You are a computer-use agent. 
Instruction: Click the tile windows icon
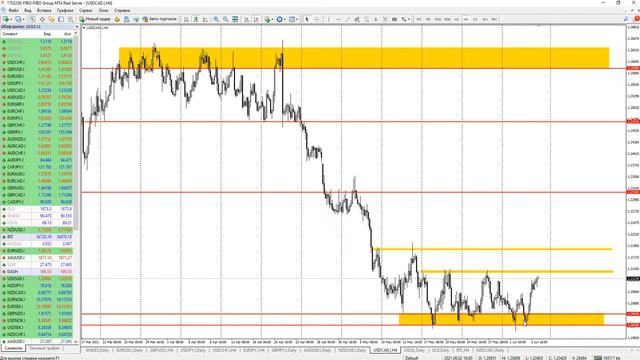point(235,19)
